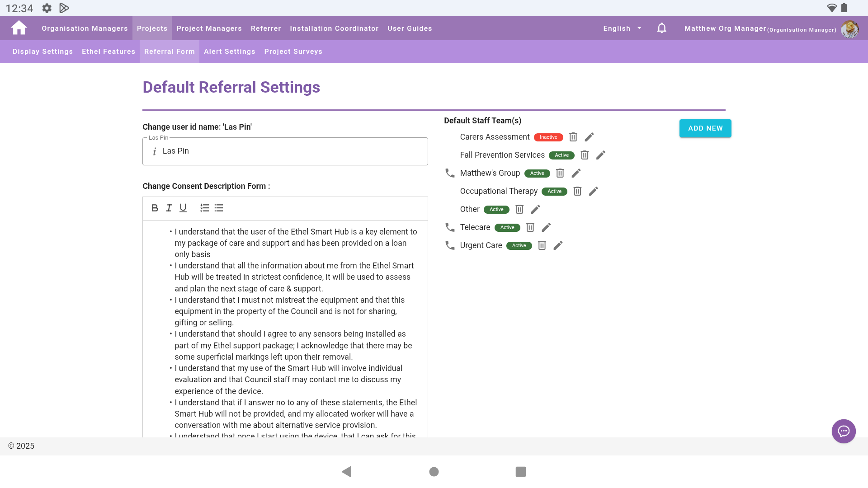This screenshot has width=868, height=488.
Task: Toggle underline formatting in consent editor
Action: [183, 208]
